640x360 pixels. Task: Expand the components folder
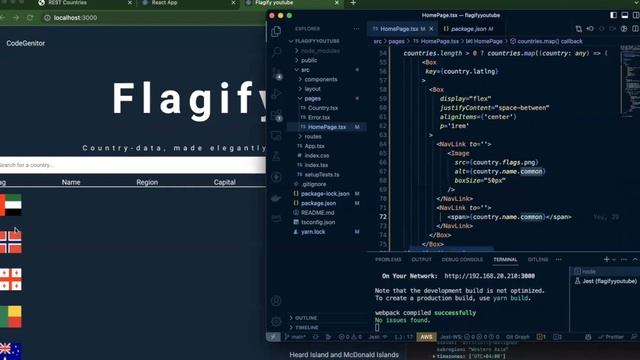click(x=321, y=80)
